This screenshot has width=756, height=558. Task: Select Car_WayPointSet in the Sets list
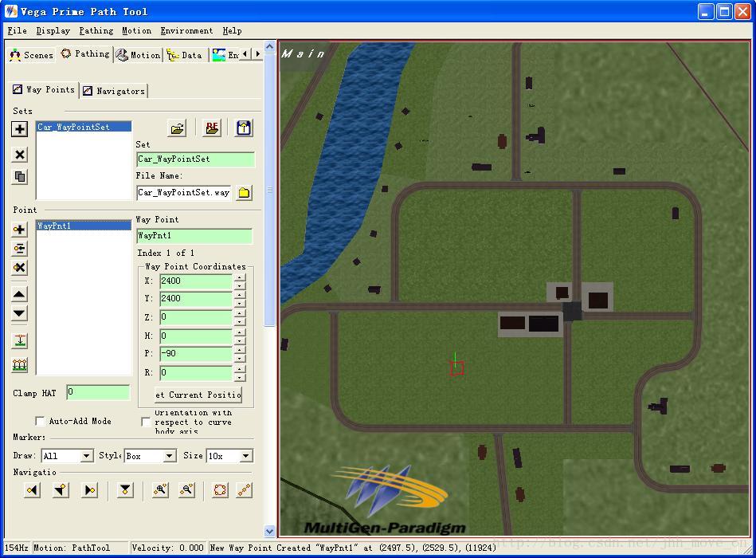84,127
